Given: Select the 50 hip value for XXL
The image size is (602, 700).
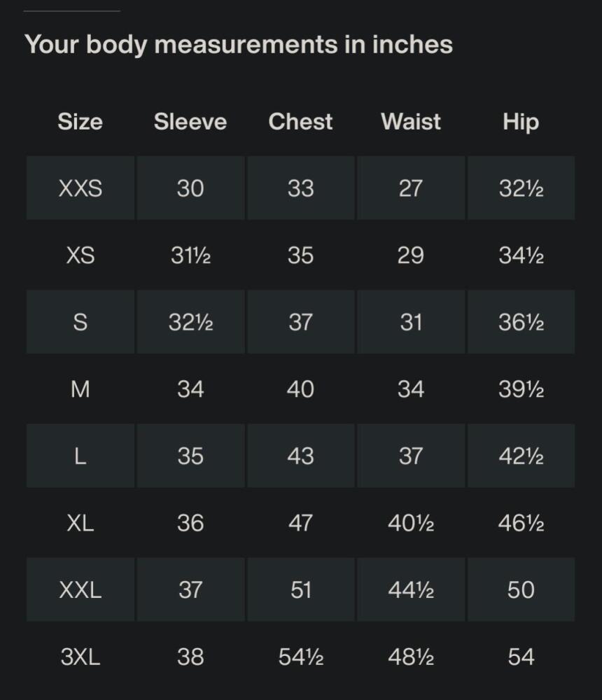Looking at the screenshot, I should [521, 589].
